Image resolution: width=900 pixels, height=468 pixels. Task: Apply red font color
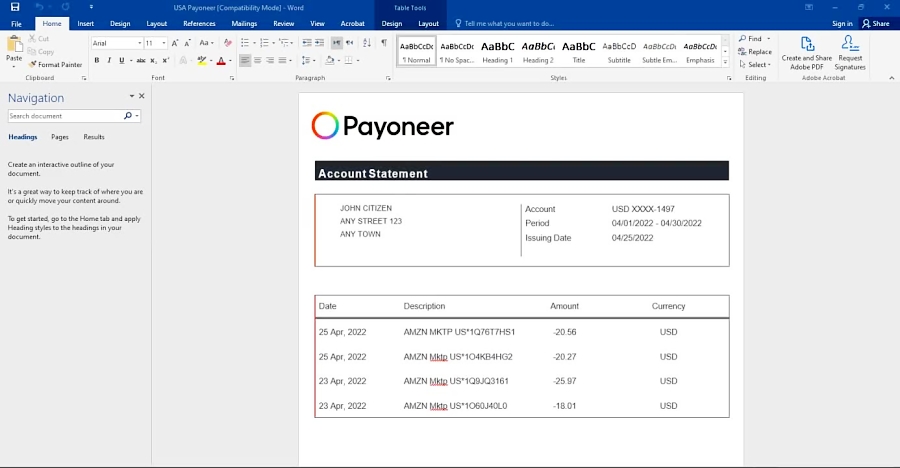click(x=221, y=60)
